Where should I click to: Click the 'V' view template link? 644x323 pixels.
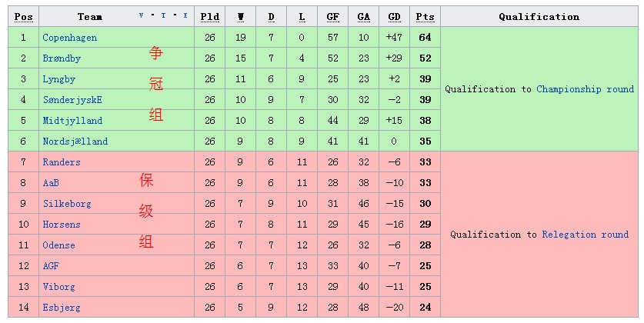click(142, 16)
